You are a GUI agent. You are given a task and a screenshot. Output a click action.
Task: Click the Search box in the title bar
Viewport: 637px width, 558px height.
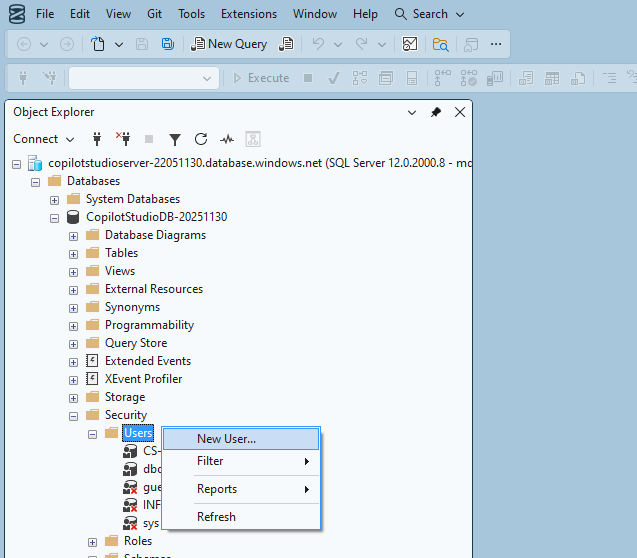(429, 14)
